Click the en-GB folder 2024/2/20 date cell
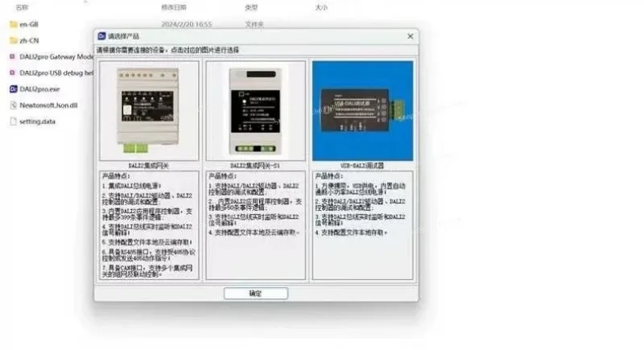This screenshot has height=350, width=644. point(187,24)
